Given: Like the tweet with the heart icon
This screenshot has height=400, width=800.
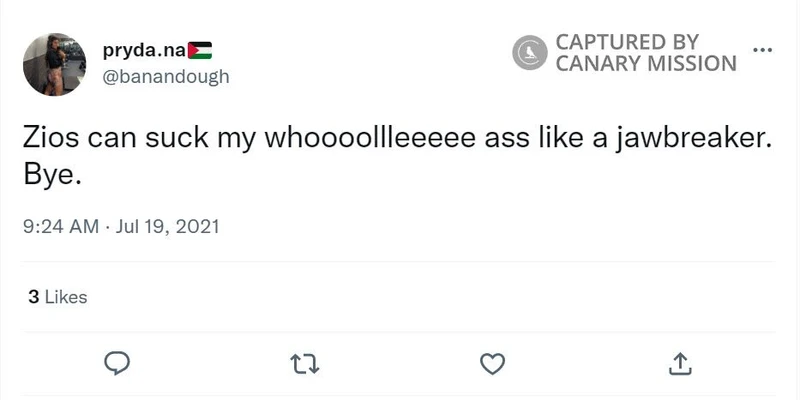Looking at the screenshot, I should coord(491,362).
